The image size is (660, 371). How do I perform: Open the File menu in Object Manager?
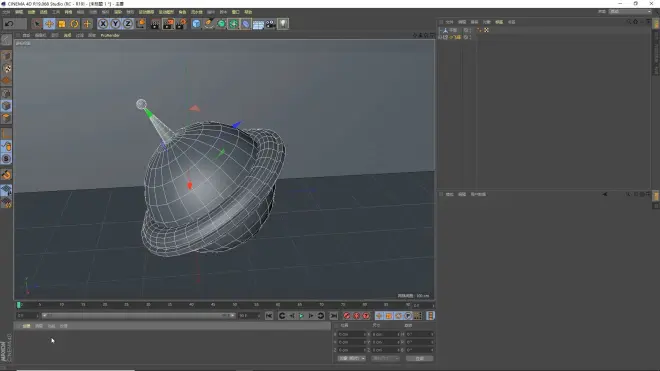[450, 22]
